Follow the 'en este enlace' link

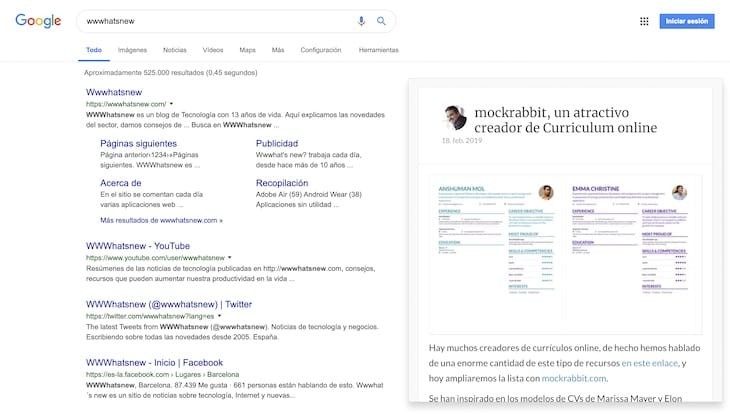coord(650,363)
